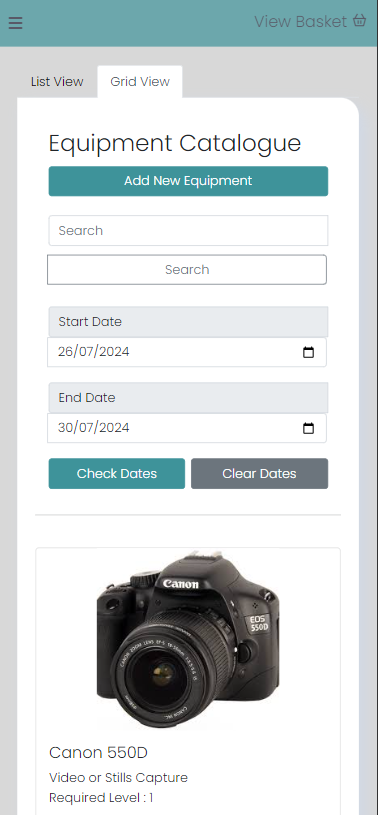Viewport: 378px width, 815px height.
Task: Click the Canon 550D title text
Action: 98,752
